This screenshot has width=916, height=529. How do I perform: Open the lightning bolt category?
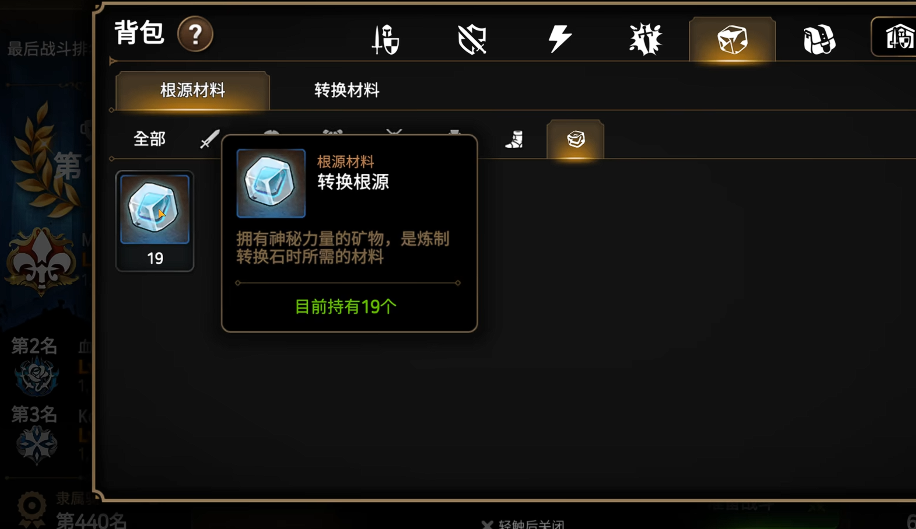pos(559,39)
